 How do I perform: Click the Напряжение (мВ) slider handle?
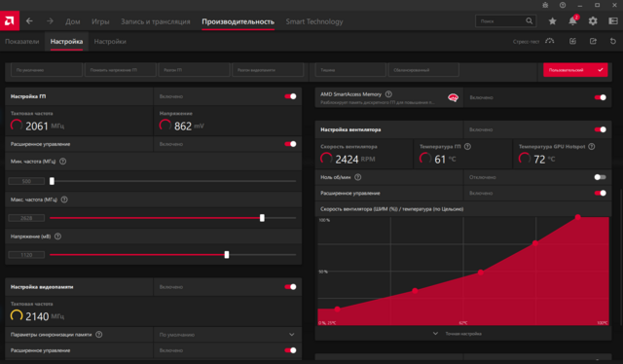click(x=227, y=255)
